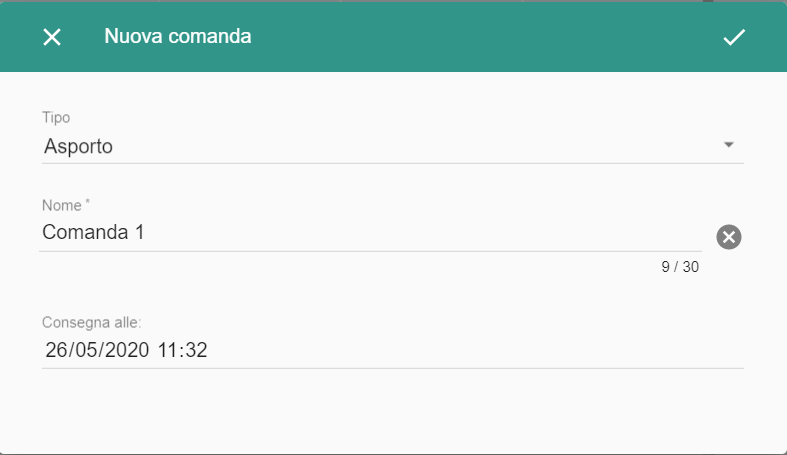Screen dimensions: 787x455
Task: Open the Asporto type selector
Action: coord(392,146)
